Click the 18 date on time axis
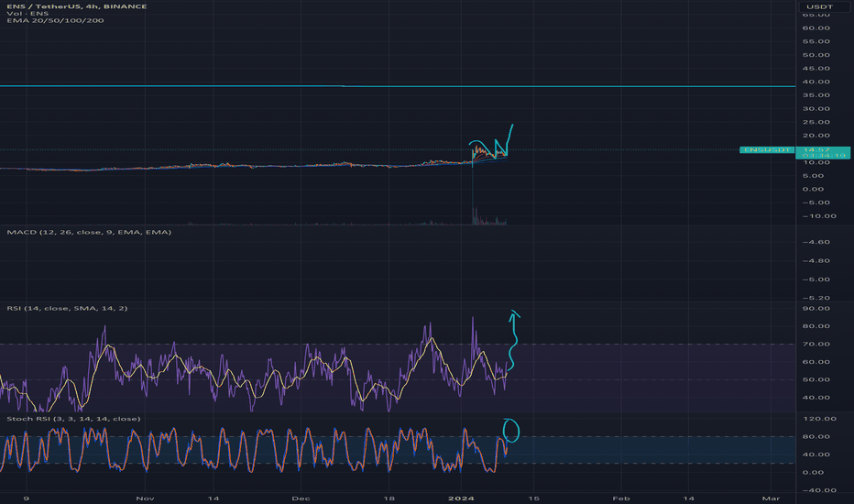The height and width of the screenshot is (504, 854). 389,499
